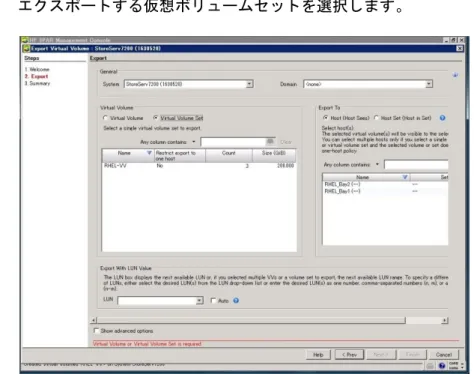Image resolution: width=474 pixels, height=374 pixels.
Task: Sort by the Count column header
Action: pyautogui.click(x=229, y=155)
